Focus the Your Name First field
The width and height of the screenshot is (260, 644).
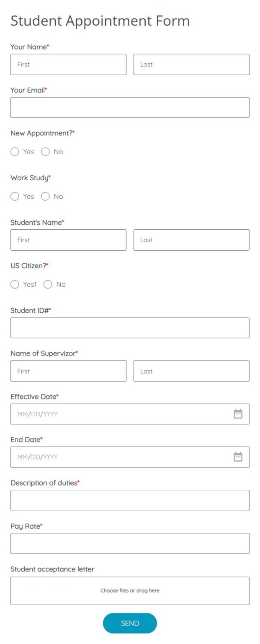(x=68, y=65)
